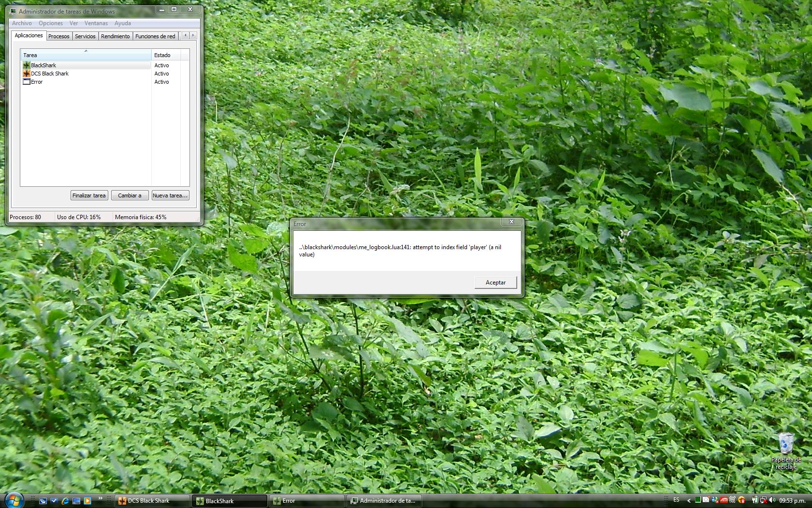Click the Error dialog message text
This screenshot has height=508, width=812.
click(400, 251)
